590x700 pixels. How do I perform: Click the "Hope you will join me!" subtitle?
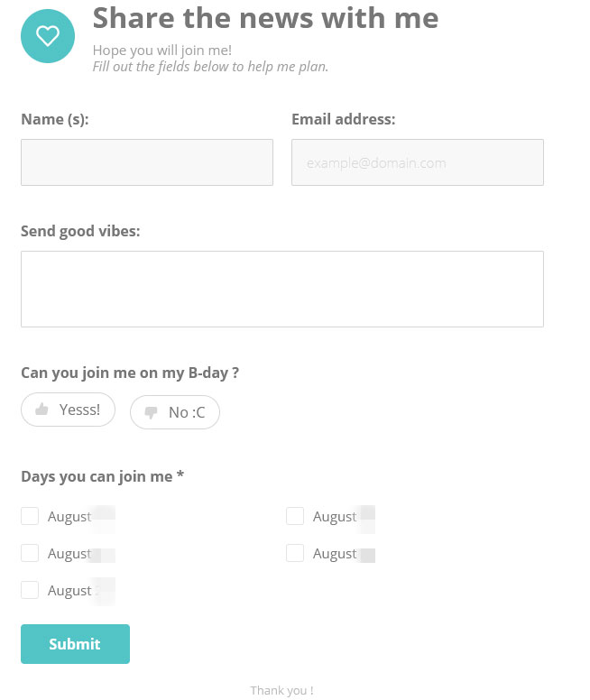tap(162, 51)
